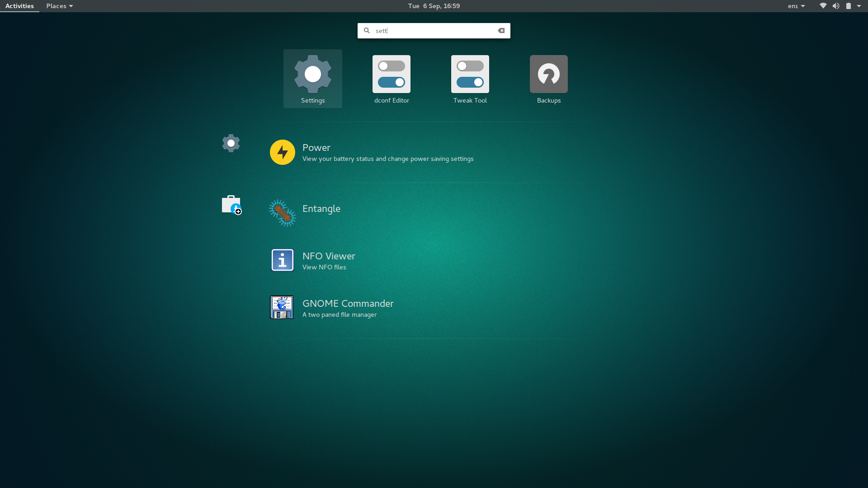Viewport: 868px width, 488px height.
Task: Click the Activities button
Action: click(x=19, y=6)
